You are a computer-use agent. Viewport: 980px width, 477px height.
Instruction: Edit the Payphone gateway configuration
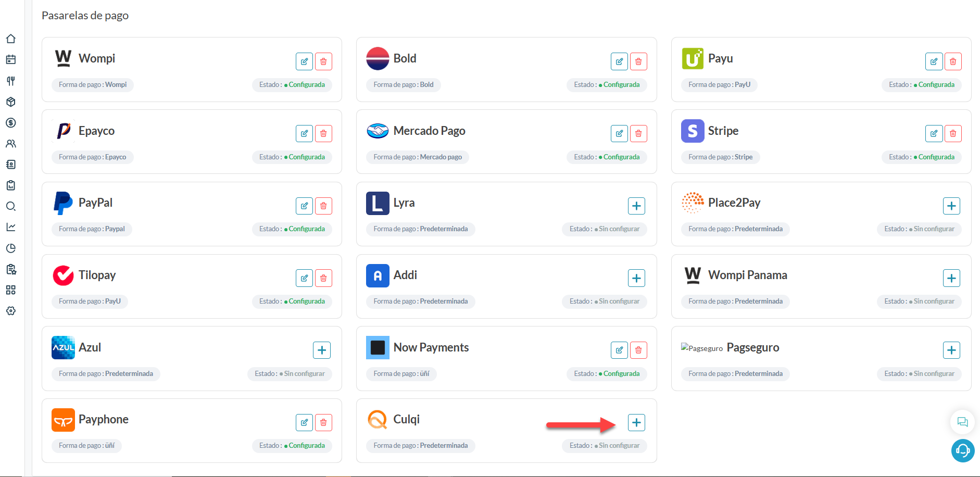[x=304, y=422]
